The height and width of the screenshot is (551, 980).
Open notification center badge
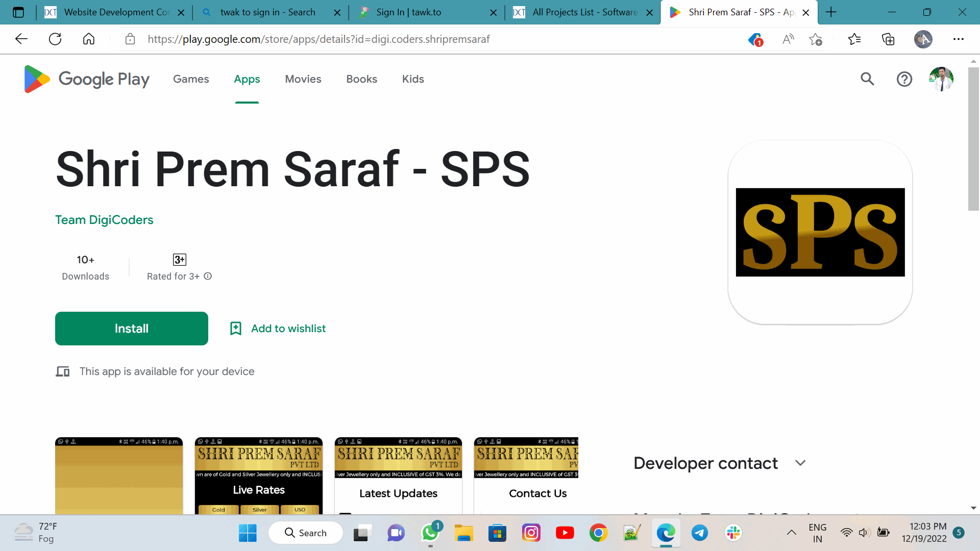(959, 533)
